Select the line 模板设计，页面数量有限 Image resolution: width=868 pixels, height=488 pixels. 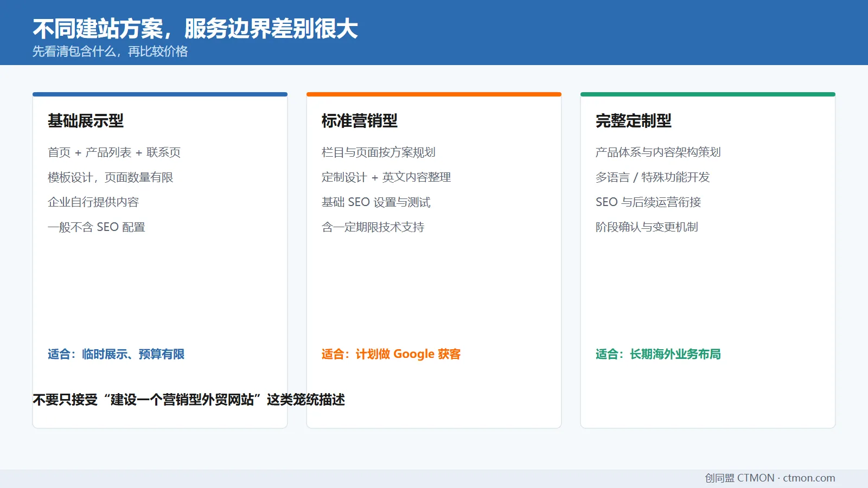(x=111, y=177)
